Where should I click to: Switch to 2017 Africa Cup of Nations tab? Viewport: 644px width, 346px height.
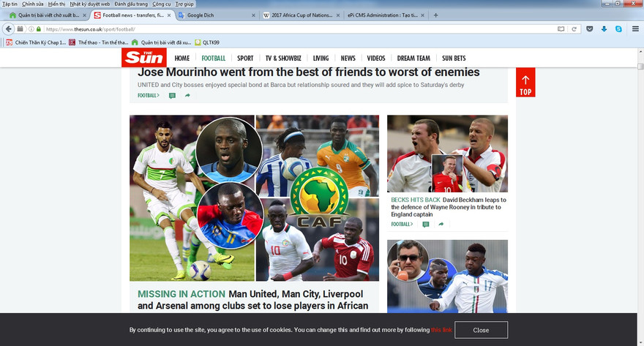click(300, 15)
